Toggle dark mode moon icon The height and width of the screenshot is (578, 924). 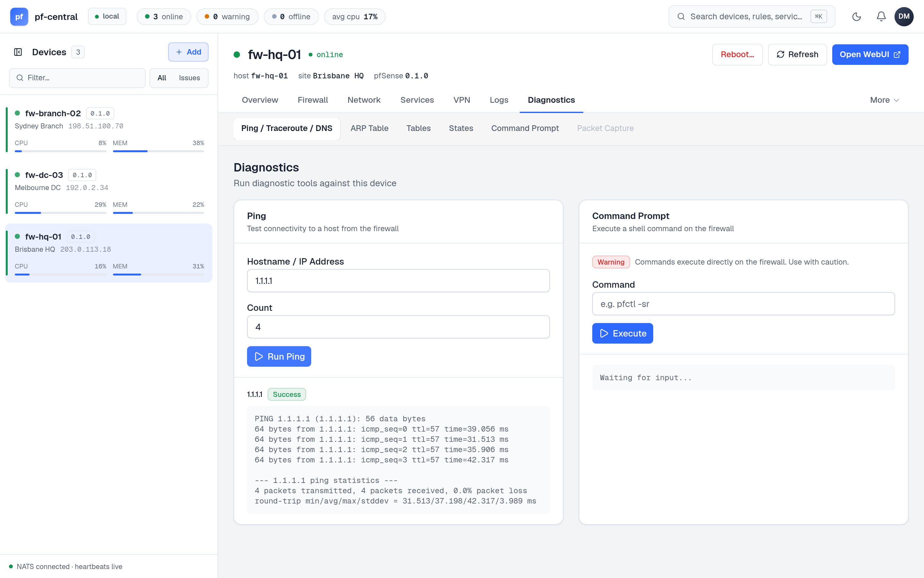(856, 16)
